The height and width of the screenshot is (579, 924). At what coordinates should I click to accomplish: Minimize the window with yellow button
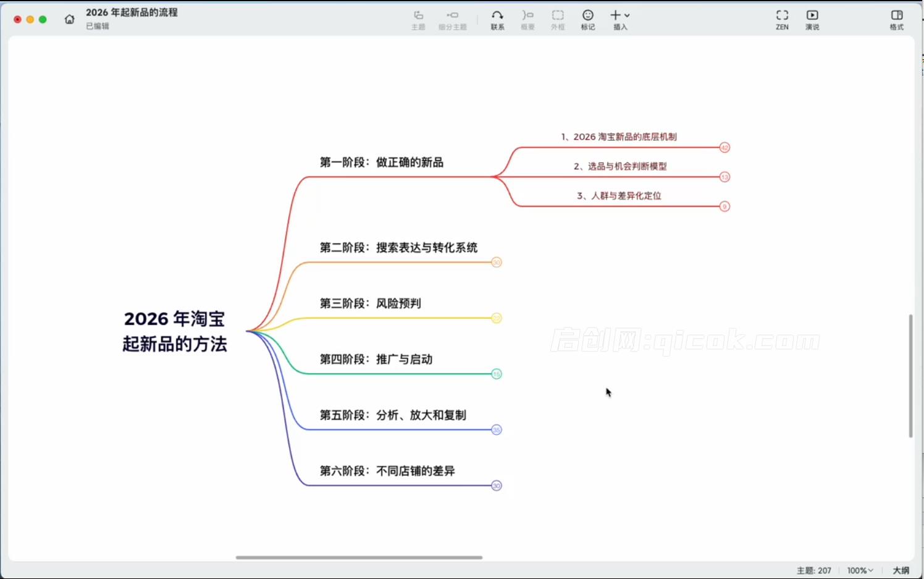(30, 20)
